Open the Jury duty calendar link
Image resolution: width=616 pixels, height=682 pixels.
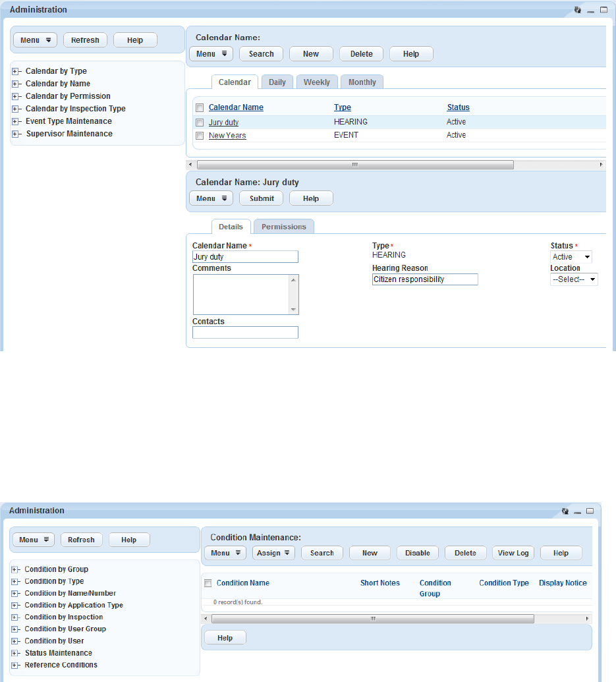pos(223,122)
